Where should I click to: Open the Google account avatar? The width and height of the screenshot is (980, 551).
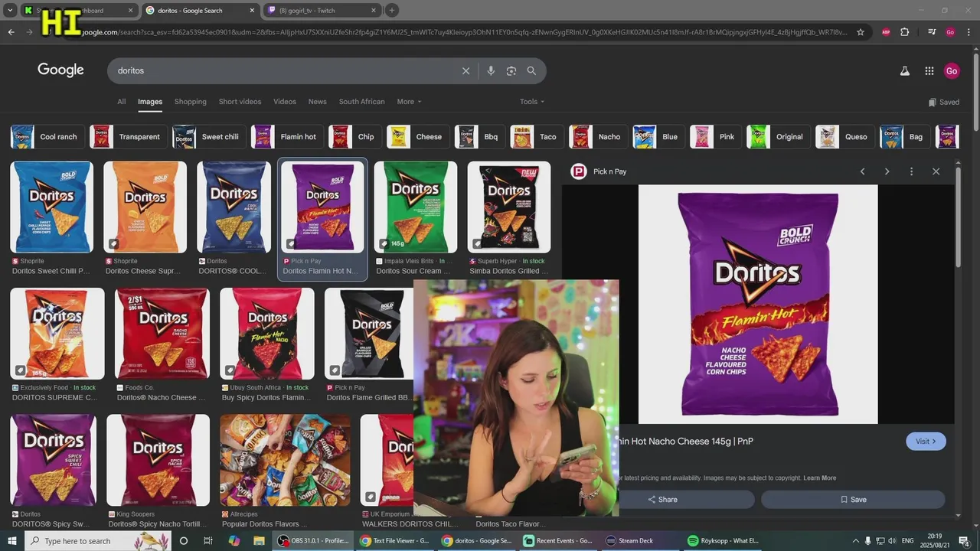pos(952,70)
